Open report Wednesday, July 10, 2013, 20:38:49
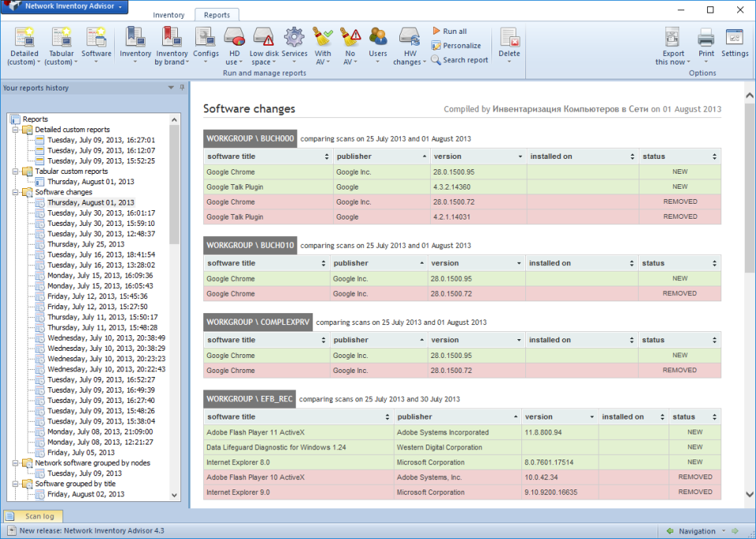The image size is (756, 539). tap(106, 338)
